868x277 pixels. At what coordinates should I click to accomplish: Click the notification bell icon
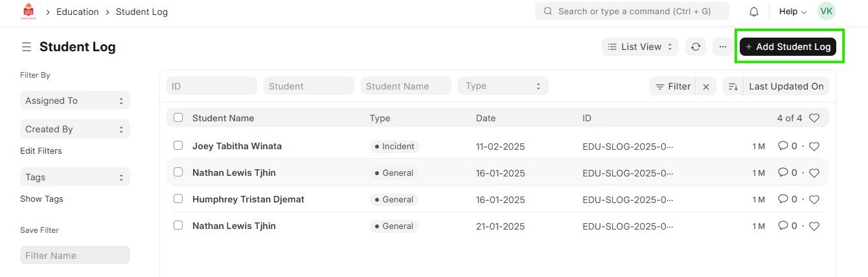(754, 12)
